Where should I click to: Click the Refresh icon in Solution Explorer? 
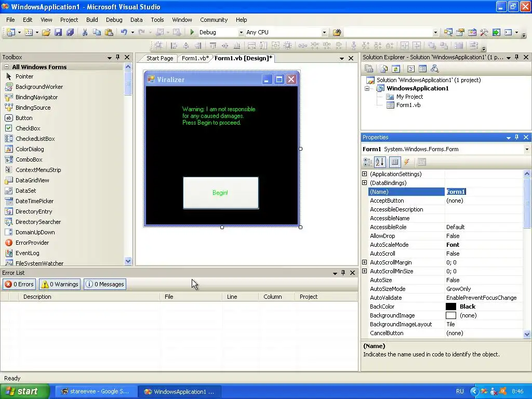pos(395,69)
